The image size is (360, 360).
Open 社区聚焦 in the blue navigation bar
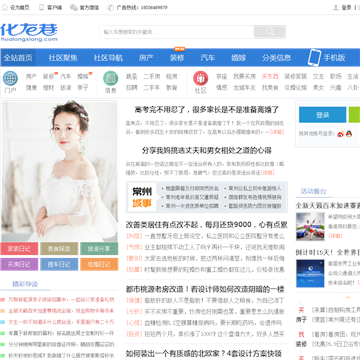point(63,58)
